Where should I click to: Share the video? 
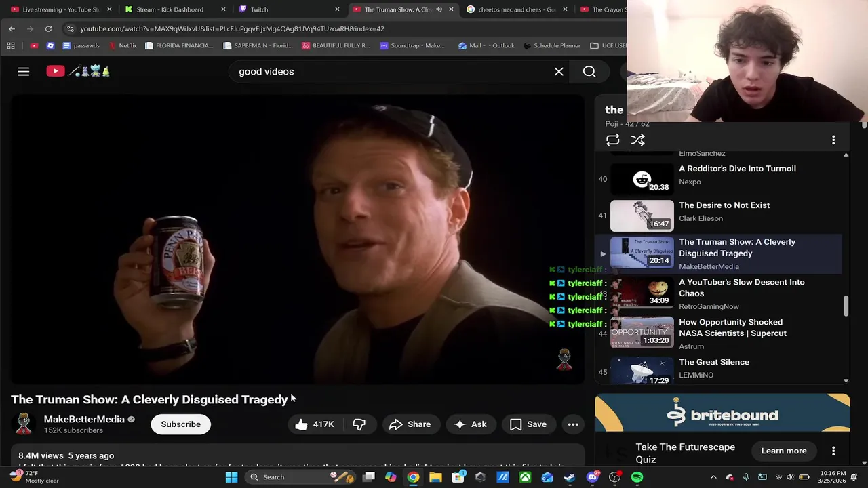point(410,424)
